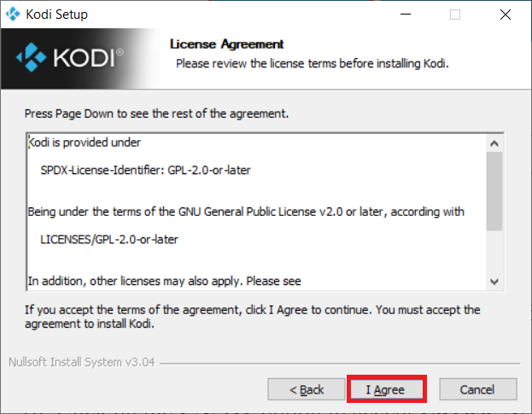Click the license scrollbar down arrow
This screenshot has height=414, width=532.
coord(494,282)
